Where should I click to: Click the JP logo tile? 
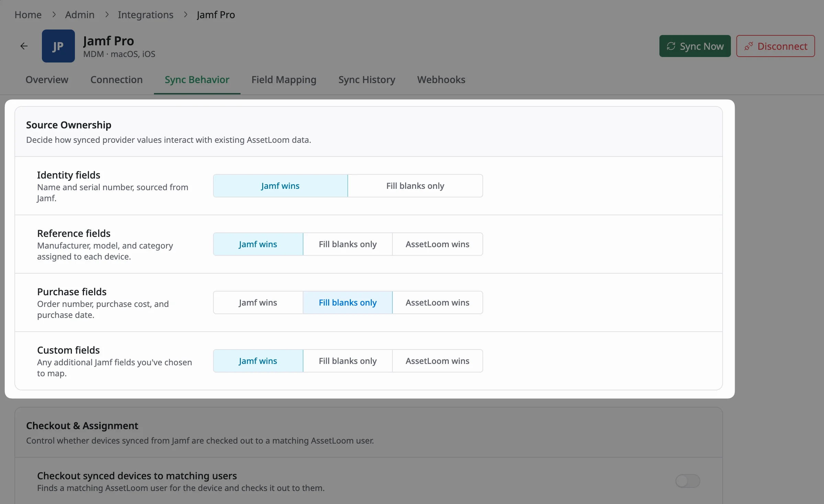58,46
